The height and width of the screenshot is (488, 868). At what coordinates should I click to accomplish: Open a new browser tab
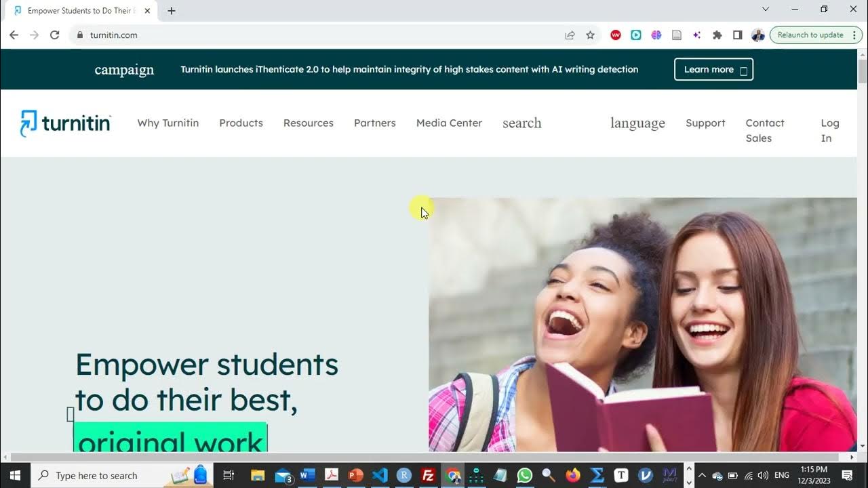172,11
